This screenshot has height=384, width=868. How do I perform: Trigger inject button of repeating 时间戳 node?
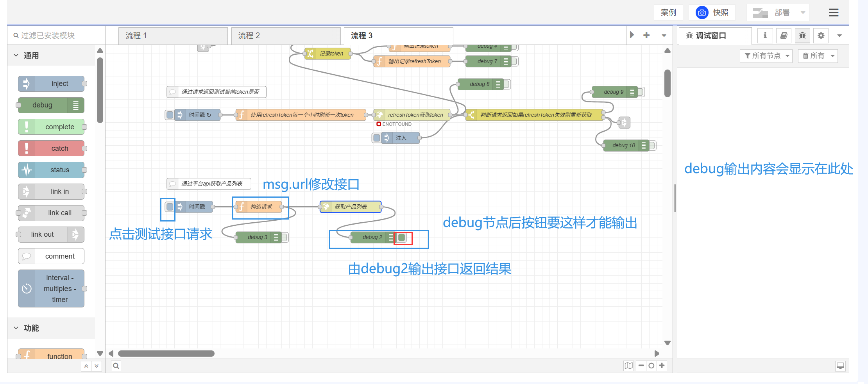170,115
